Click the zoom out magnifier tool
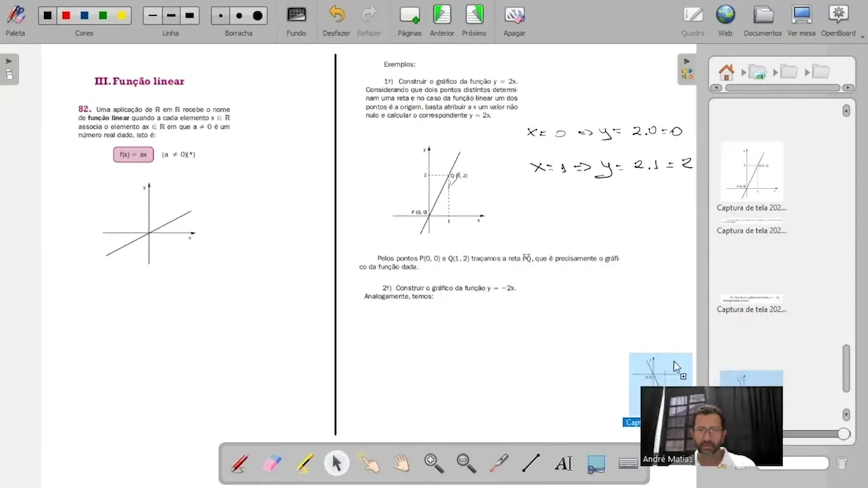Image resolution: width=868 pixels, height=488 pixels. pos(466,464)
